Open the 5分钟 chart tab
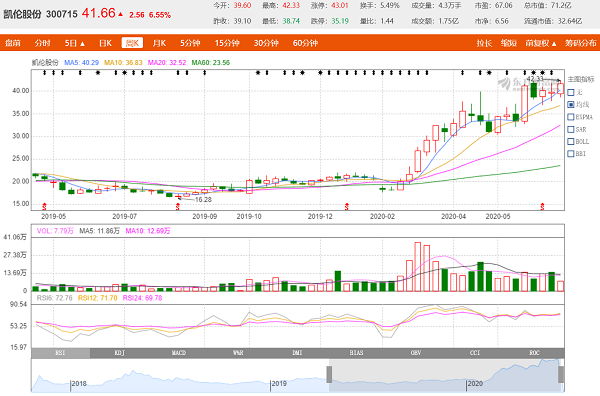The image size is (600, 396). tap(190, 43)
